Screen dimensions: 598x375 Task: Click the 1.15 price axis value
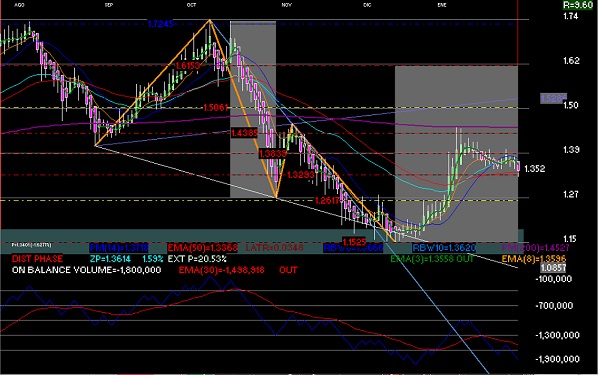[569, 239]
